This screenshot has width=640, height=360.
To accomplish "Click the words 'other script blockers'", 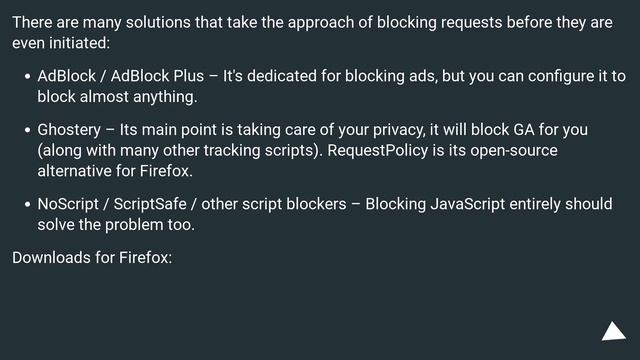I will tap(273, 204).
